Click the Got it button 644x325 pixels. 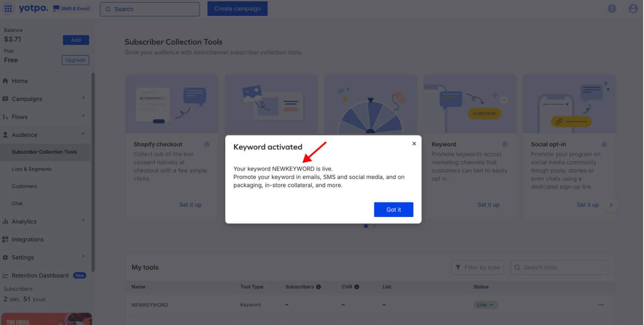pyautogui.click(x=393, y=210)
